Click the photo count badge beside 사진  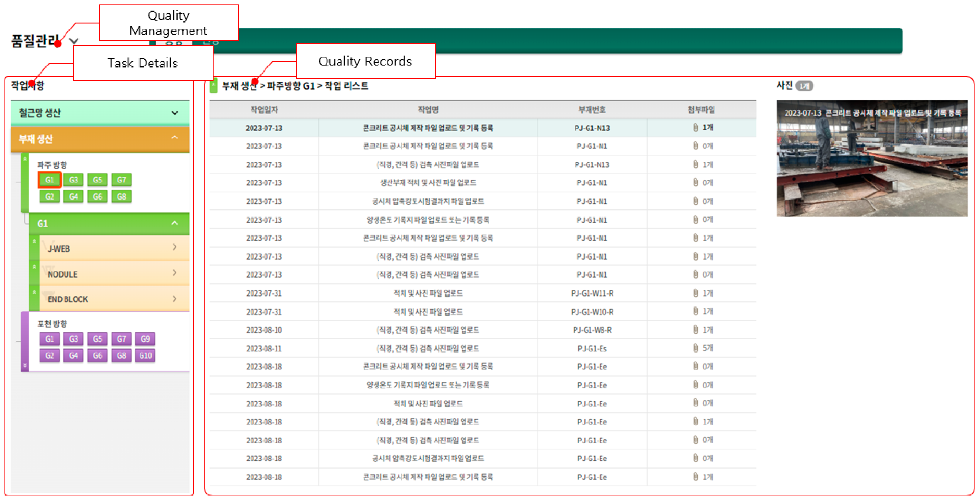804,86
